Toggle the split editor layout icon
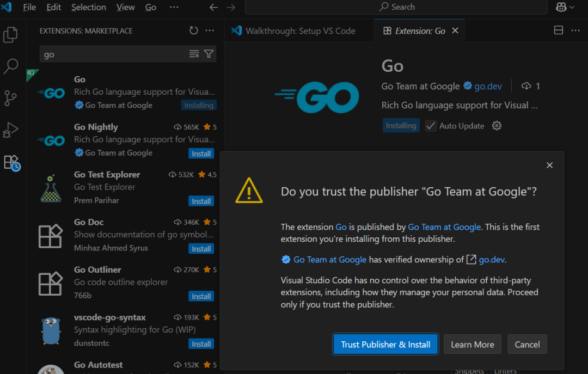Screen dimensions: 588x374 coord(559,31)
